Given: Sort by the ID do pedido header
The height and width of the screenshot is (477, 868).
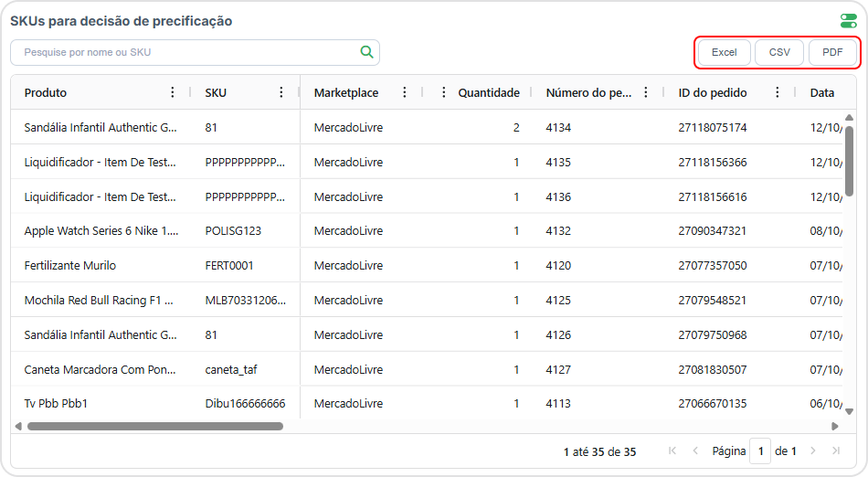Looking at the screenshot, I should (713, 92).
